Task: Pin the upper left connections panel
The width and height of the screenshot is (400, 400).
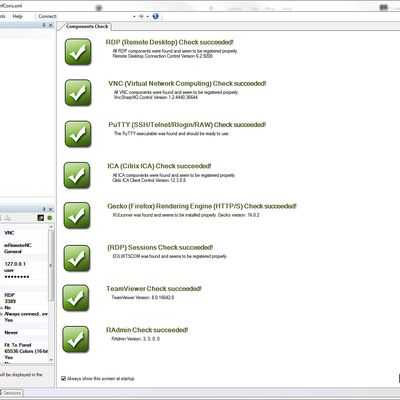Action: pos(44,25)
